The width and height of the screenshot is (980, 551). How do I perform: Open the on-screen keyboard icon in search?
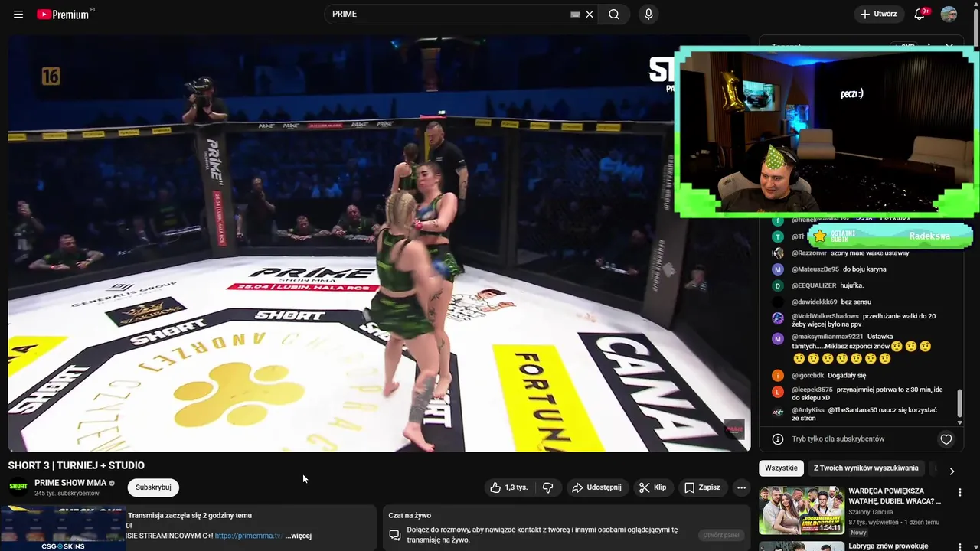(x=575, y=14)
